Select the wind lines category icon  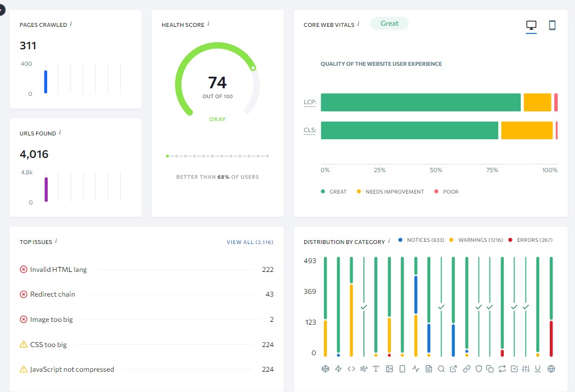(364, 369)
